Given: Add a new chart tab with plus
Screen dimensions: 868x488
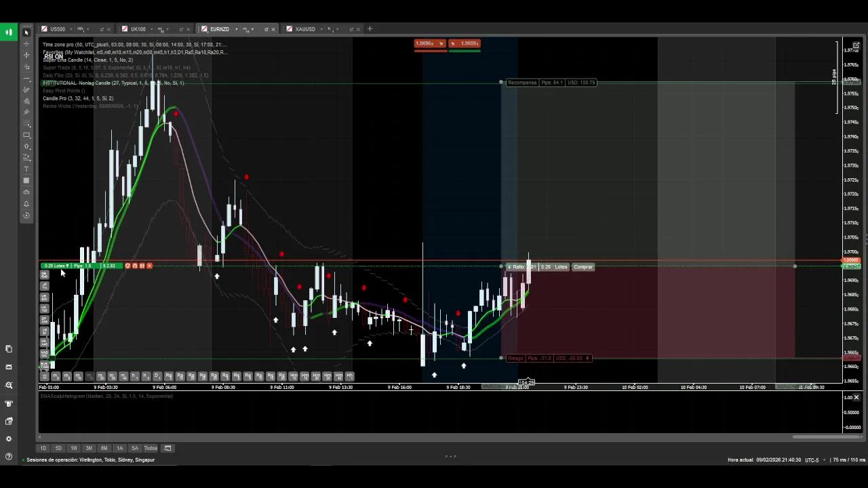Looking at the screenshot, I should (370, 29).
